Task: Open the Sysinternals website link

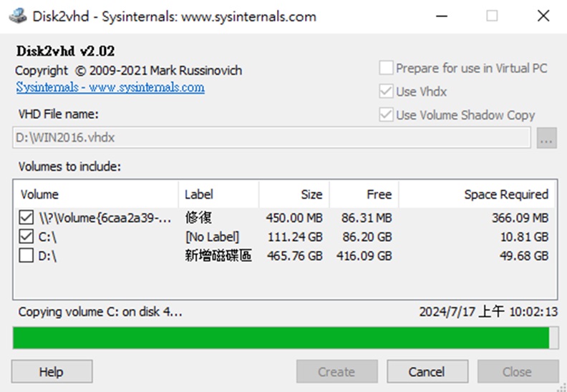Action: (110, 87)
